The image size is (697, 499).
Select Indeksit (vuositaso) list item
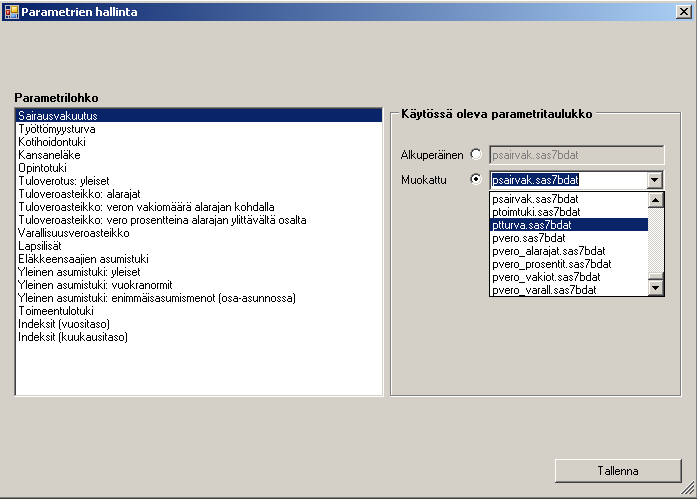199,324
